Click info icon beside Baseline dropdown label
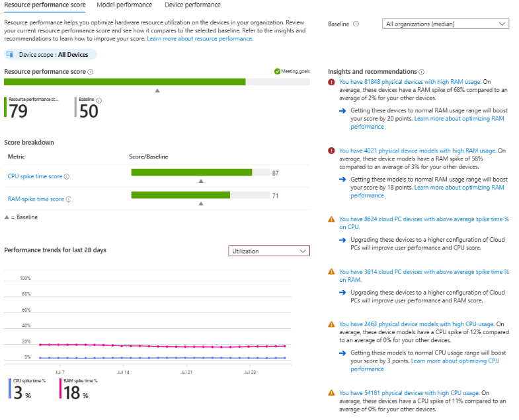Viewport: 519px width, 420px height. (x=356, y=24)
